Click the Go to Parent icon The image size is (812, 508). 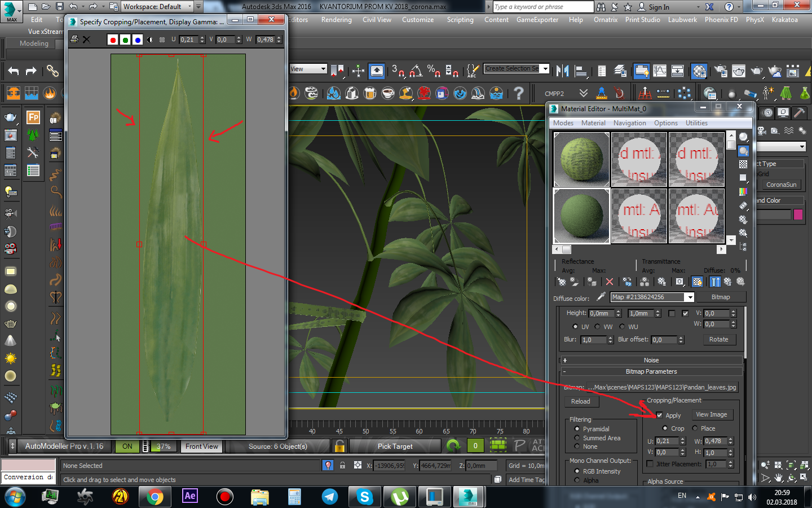pos(728,282)
